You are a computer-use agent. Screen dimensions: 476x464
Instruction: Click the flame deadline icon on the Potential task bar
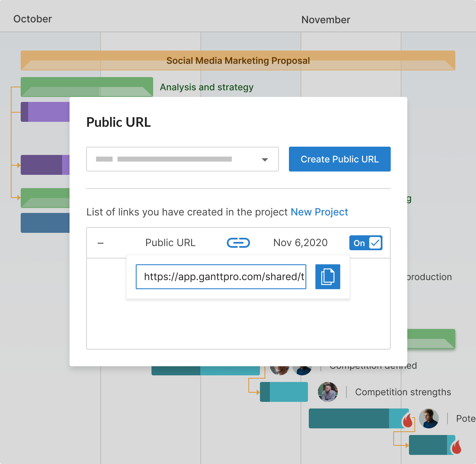pyautogui.click(x=408, y=420)
